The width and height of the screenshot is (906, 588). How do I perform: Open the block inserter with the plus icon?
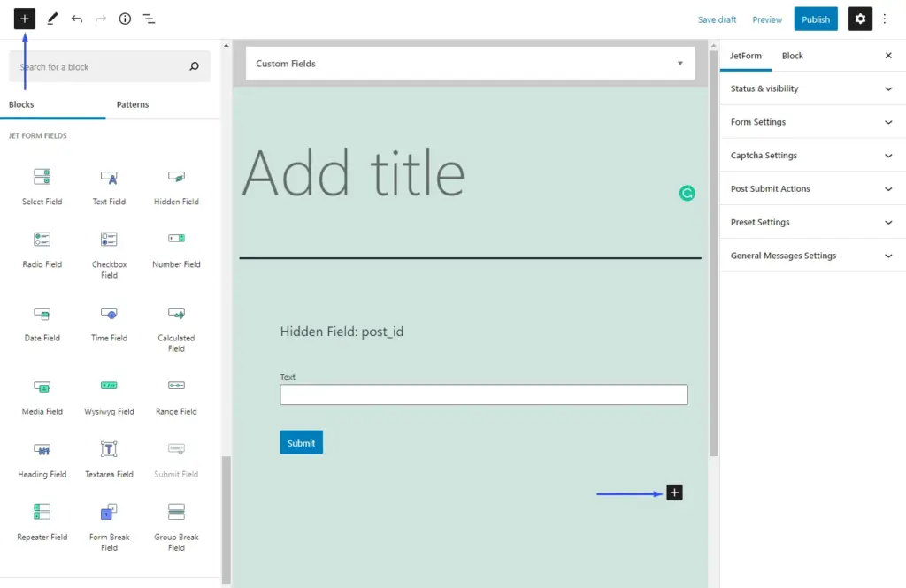[x=24, y=18]
